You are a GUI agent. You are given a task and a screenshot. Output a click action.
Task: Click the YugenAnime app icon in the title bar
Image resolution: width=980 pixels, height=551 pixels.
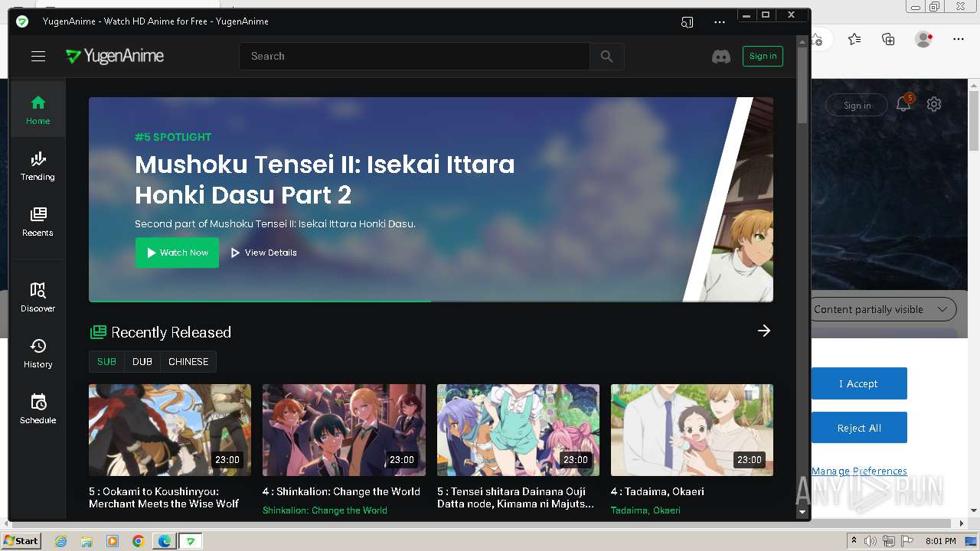tap(22, 21)
